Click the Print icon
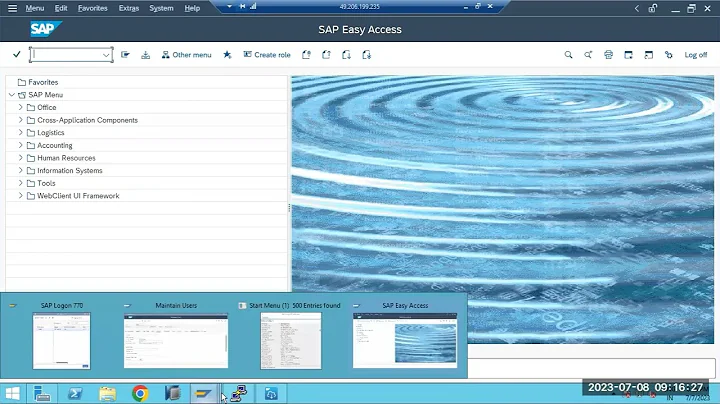The image size is (720, 404). click(x=608, y=55)
